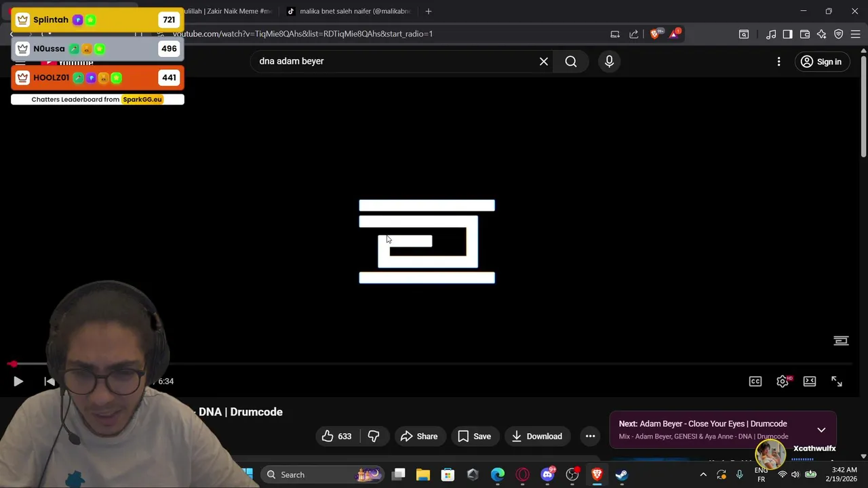Open media control music note icon
This screenshot has height=488, width=868.
pos(771,34)
